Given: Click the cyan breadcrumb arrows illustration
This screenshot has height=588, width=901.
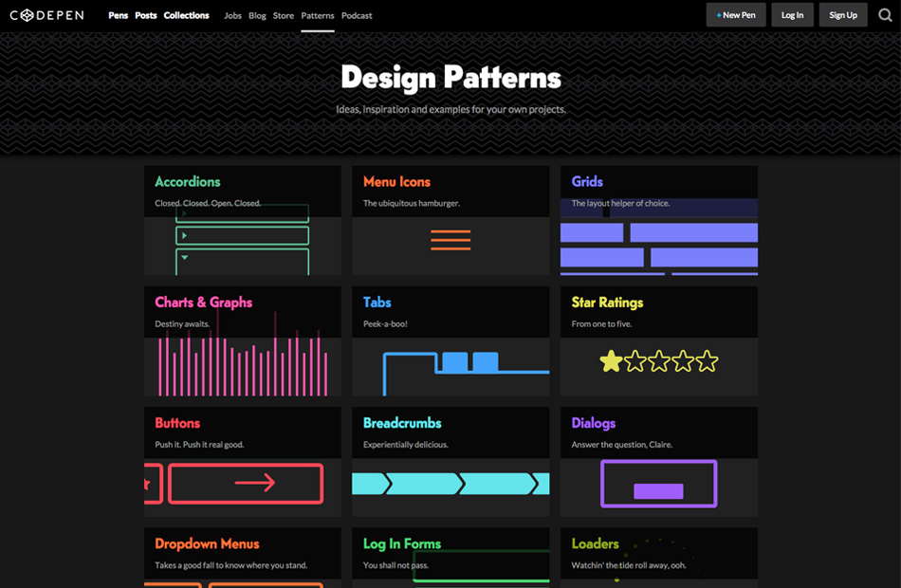Looking at the screenshot, I should coord(450,484).
